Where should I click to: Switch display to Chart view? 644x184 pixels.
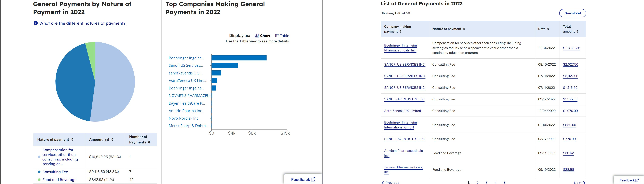[x=262, y=36]
